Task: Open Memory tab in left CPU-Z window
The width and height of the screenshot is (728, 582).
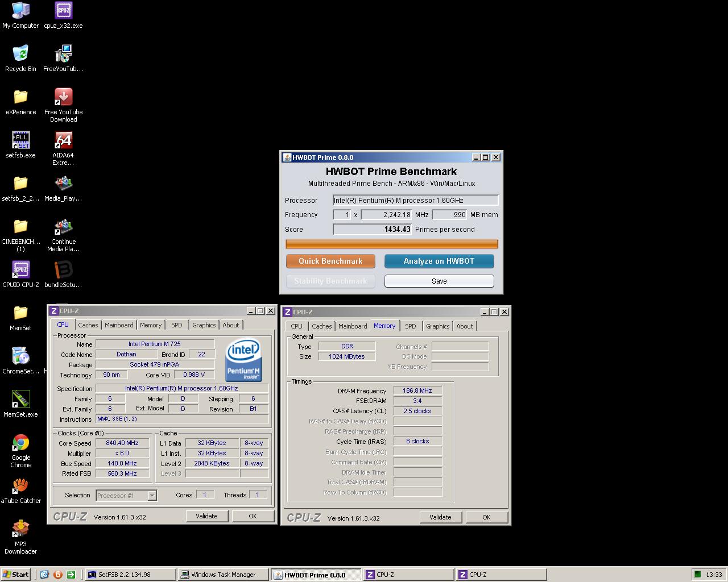Action: (151, 325)
